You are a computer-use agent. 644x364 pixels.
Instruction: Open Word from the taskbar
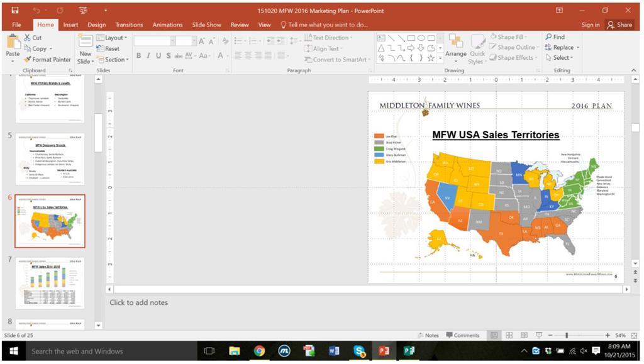[334, 351]
